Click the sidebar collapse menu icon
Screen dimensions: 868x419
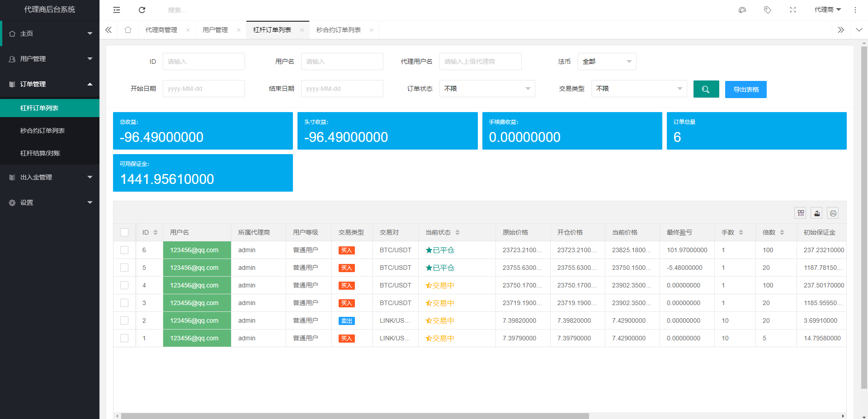pos(117,10)
